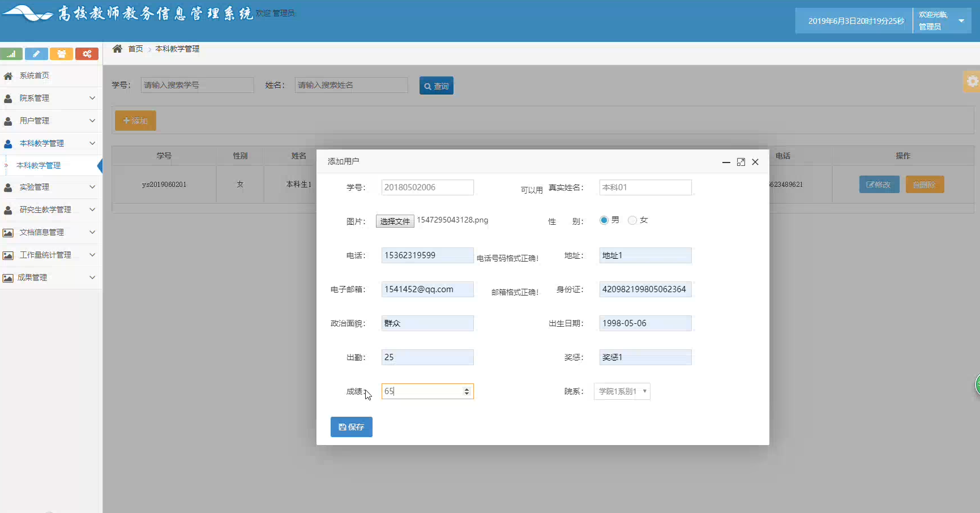This screenshot has width=980, height=513.
Task: Click the 出生日期 input field
Action: pos(645,323)
